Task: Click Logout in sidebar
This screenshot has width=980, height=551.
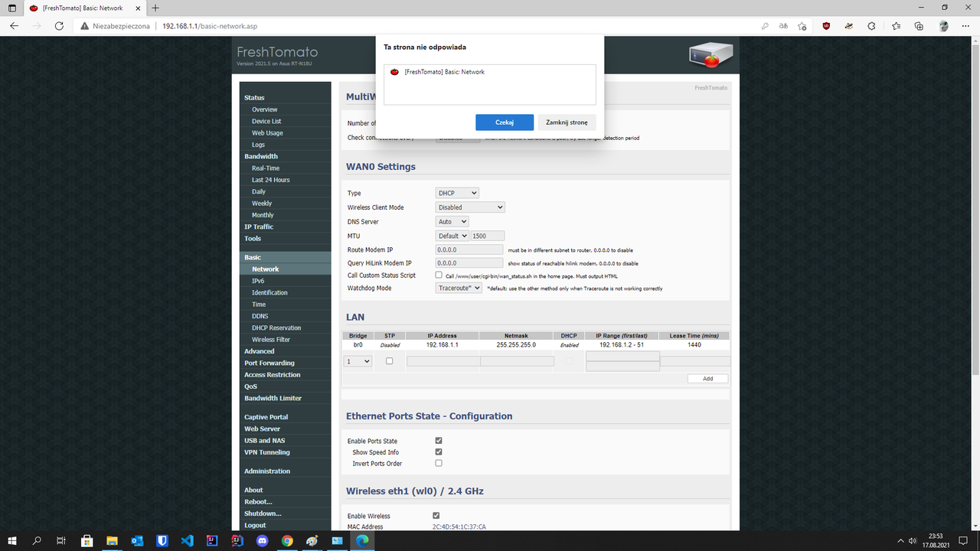Action: point(255,526)
